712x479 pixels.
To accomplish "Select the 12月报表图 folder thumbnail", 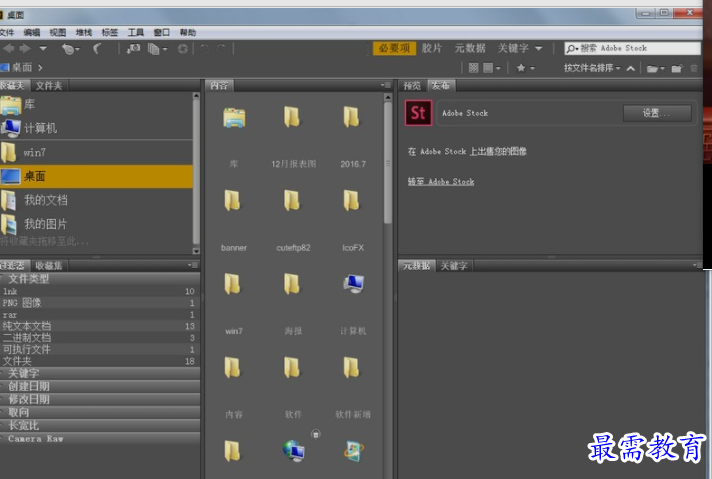I will tap(293, 137).
